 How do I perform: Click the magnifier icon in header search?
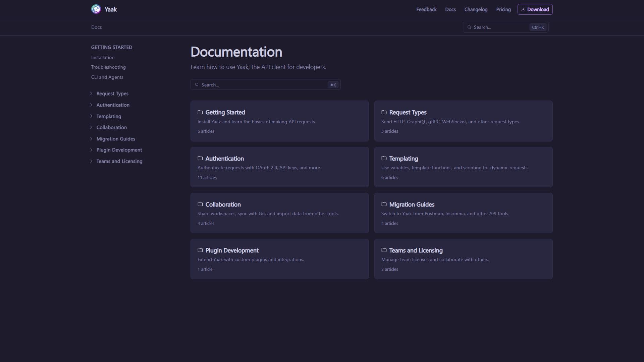point(469,27)
